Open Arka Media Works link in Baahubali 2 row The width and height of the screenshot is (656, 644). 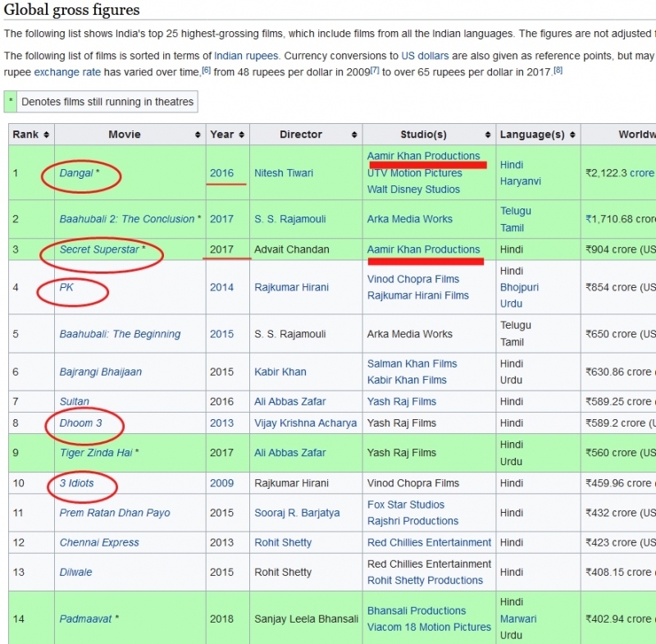(409, 219)
